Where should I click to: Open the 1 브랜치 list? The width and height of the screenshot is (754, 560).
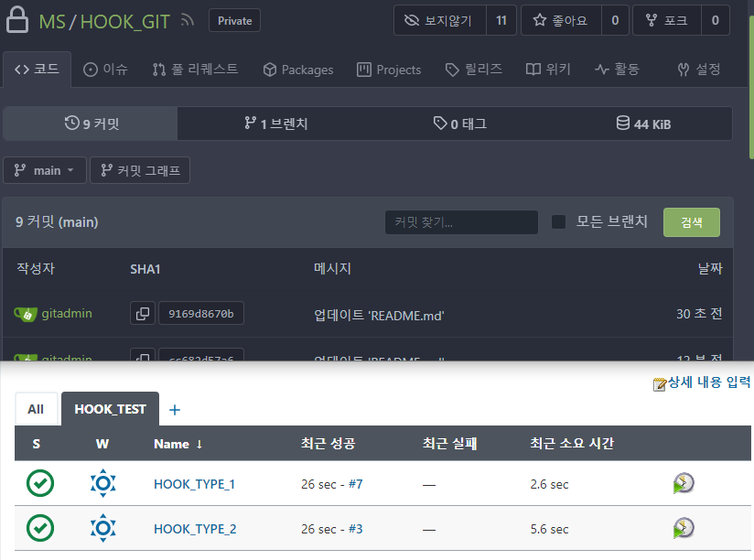(276, 124)
